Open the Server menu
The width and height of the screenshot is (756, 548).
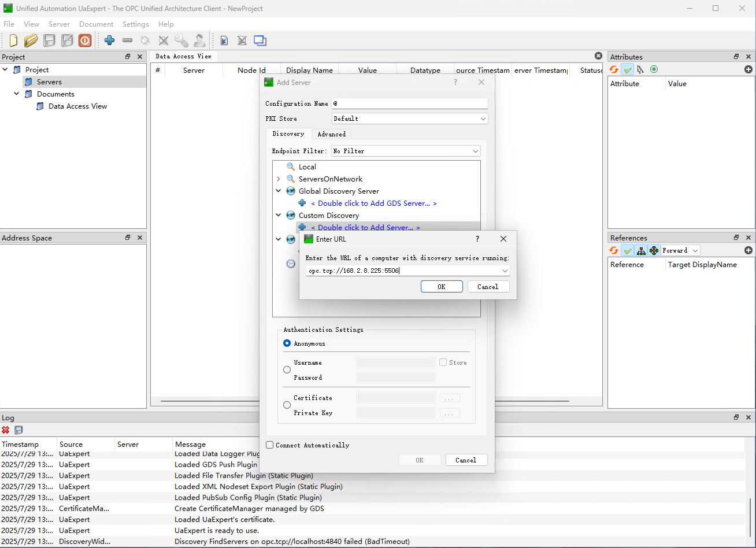coord(59,24)
